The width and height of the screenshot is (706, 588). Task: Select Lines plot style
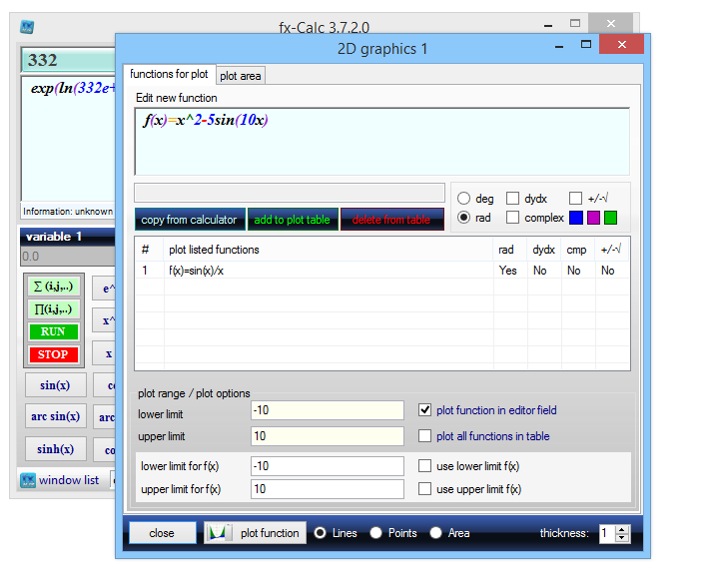click(x=321, y=533)
